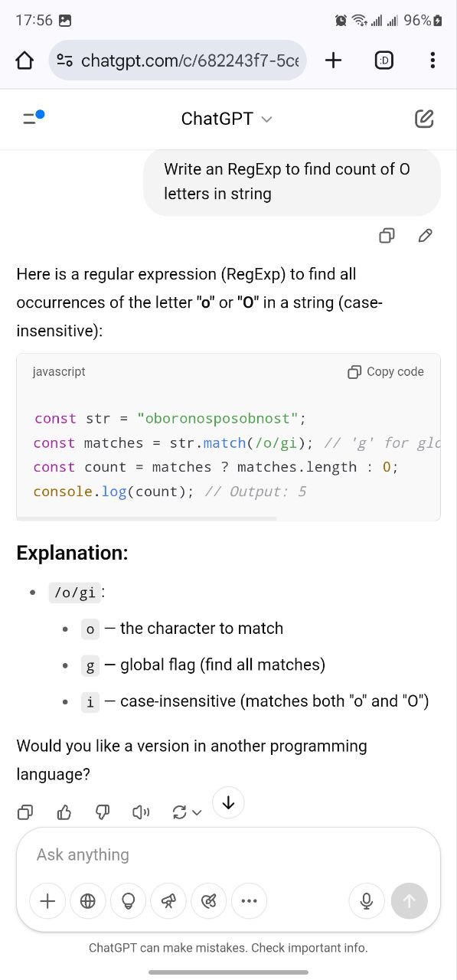
Task: Open the browser home page icon
Action: coord(24,60)
